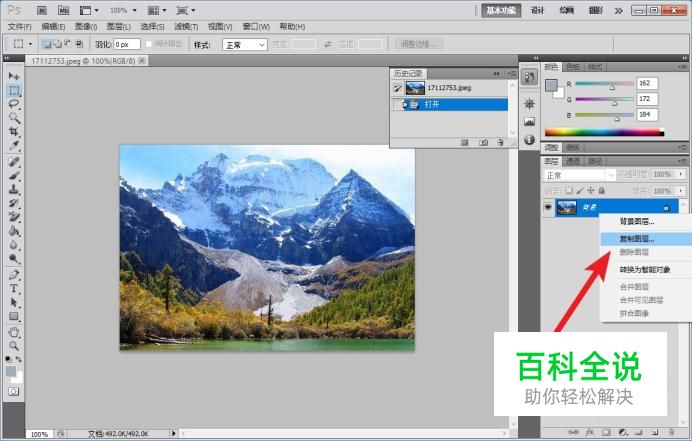Select the Eraser tool
This screenshot has width=692, height=441.
[x=14, y=217]
